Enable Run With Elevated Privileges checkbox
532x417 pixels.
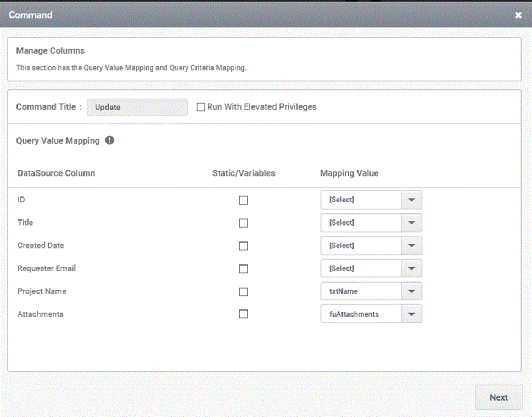pos(201,107)
